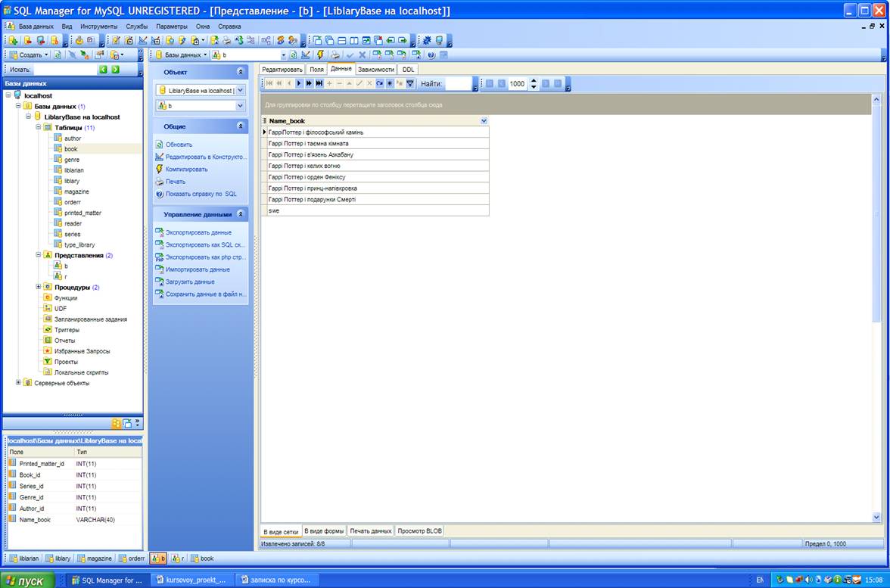The image size is (890, 588).
Task: Expand Серверные объекты node
Action: 18,383
